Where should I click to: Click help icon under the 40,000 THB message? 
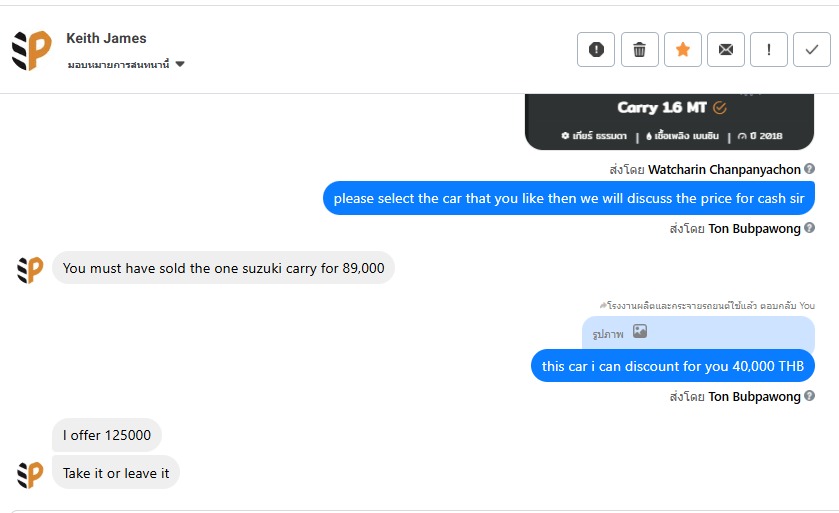(809, 396)
